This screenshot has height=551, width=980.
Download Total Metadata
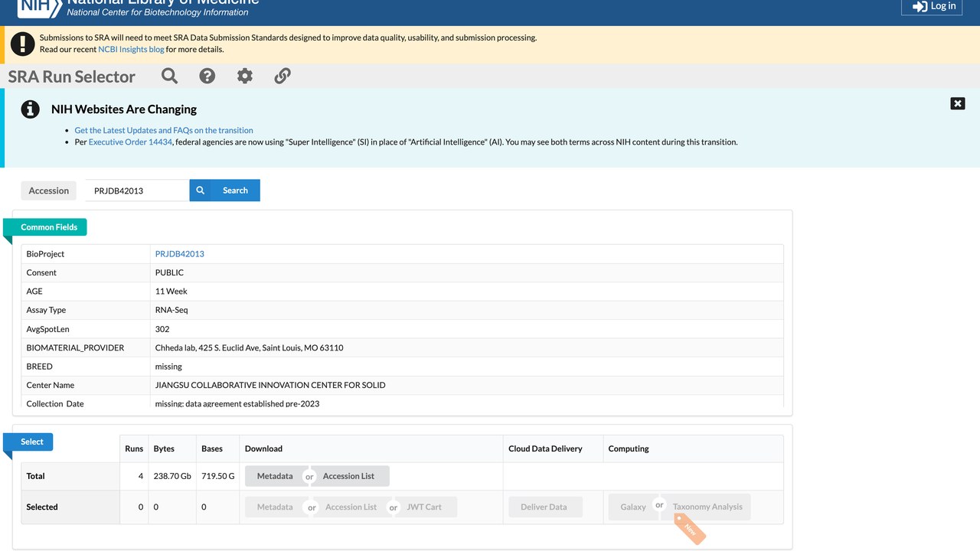275,476
